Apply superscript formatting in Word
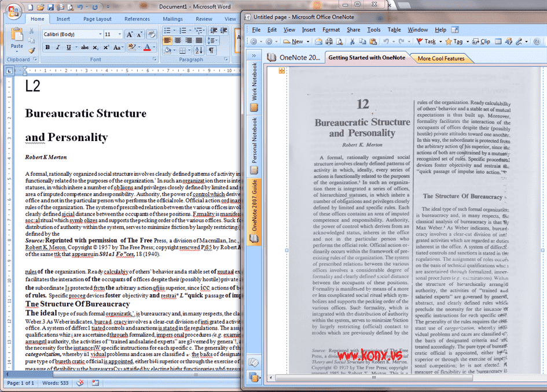 click(x=106, y=47)
